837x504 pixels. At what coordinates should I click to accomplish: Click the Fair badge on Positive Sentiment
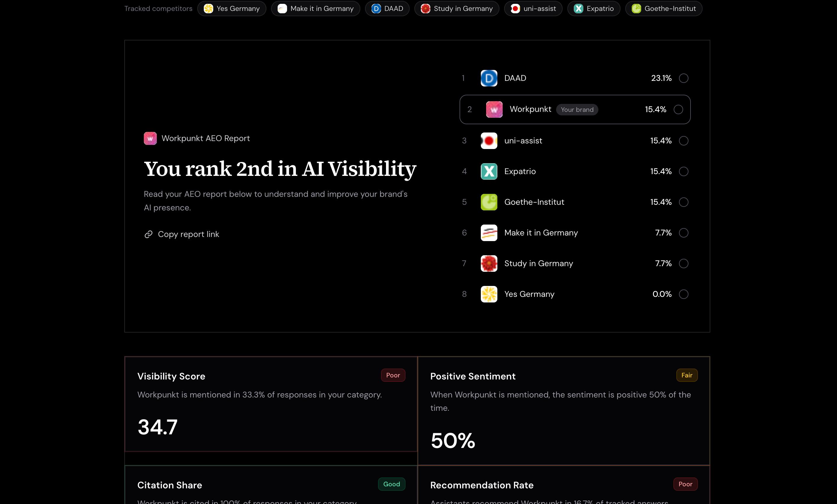(687, 375)
